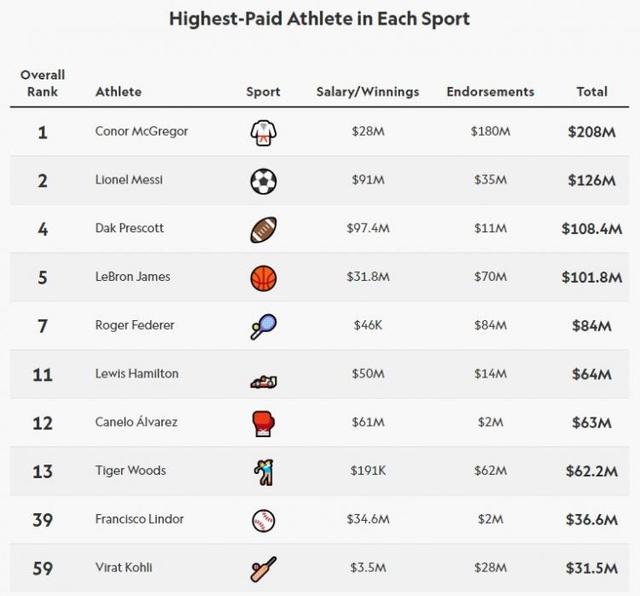Screen dimensions: 640x596
Task: Click LeBron James's $101.8M total
Action: [591, 277]
